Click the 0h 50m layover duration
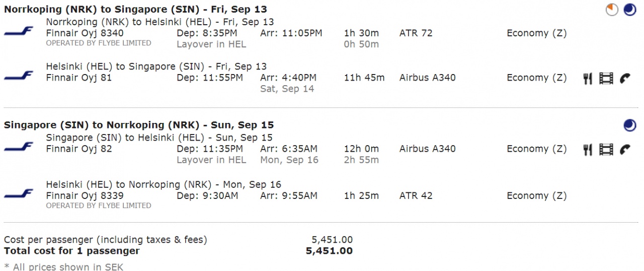Viewport: 644px width, 271px height. [361, 44]
